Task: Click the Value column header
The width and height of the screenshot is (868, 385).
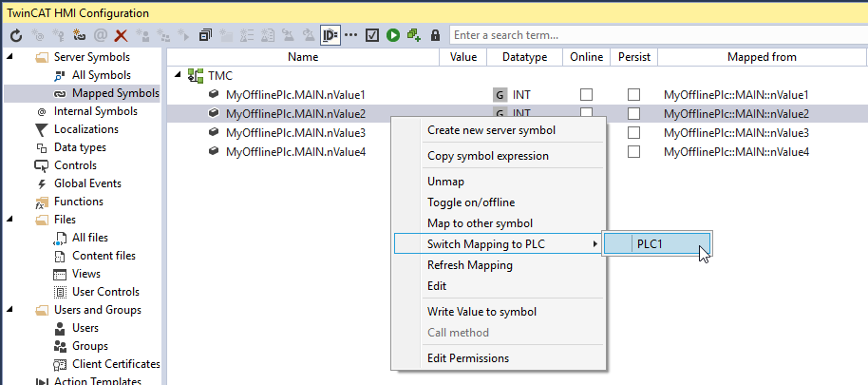Action: [463, 57]
